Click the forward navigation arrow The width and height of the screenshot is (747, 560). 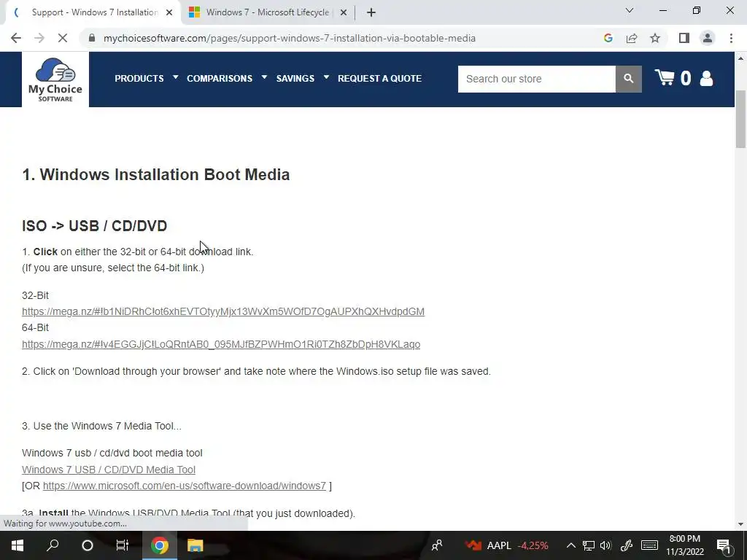[x=39, y=38]
